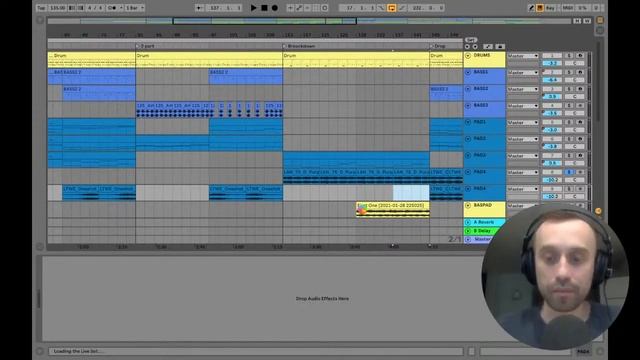This screenshot has width=640, height=360.
Task: Arm the DRUMS track for recording
Action: [580, 56]
